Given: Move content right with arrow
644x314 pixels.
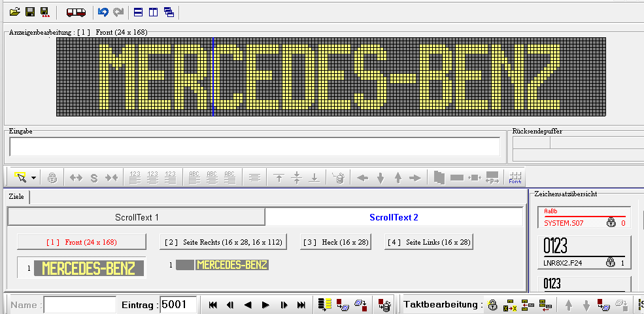Looking at the screenshot, I should [x=415, y=178].
